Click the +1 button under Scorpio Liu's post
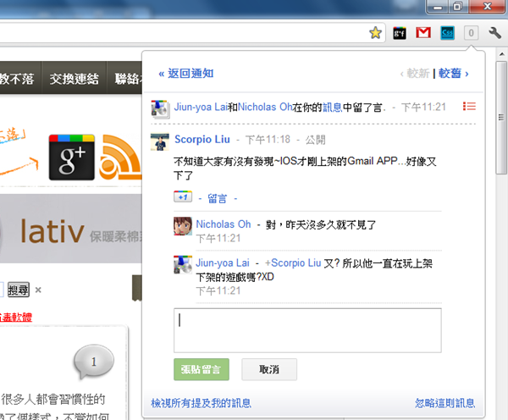508x420 pixels. coord(183,196)
